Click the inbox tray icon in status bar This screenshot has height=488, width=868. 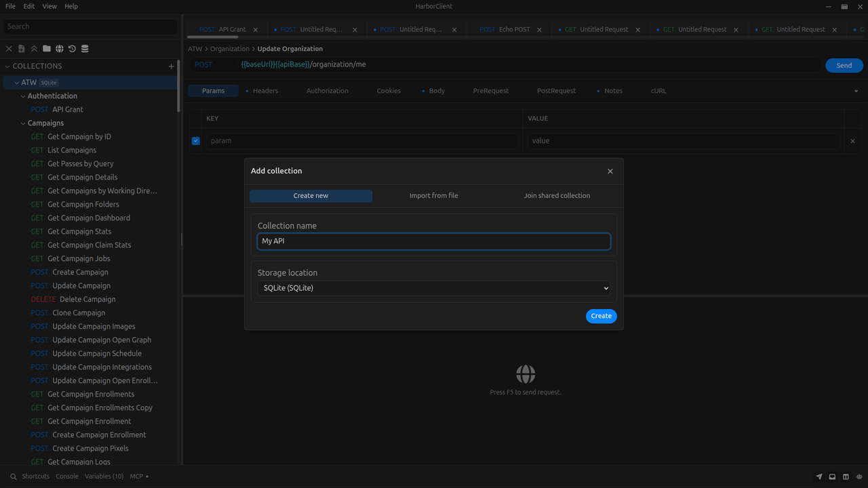(832, 476)
